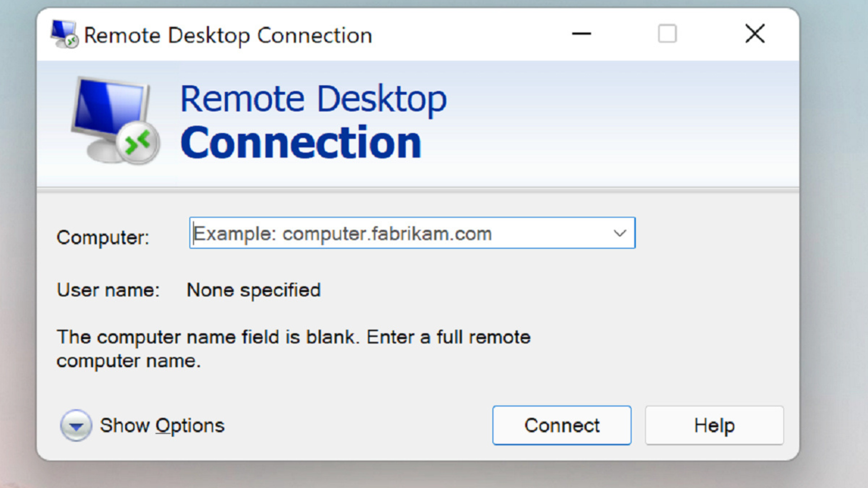Close the Remote Desktop Connection dialog
Screen dimensions: 868x488
coord(755,34)
